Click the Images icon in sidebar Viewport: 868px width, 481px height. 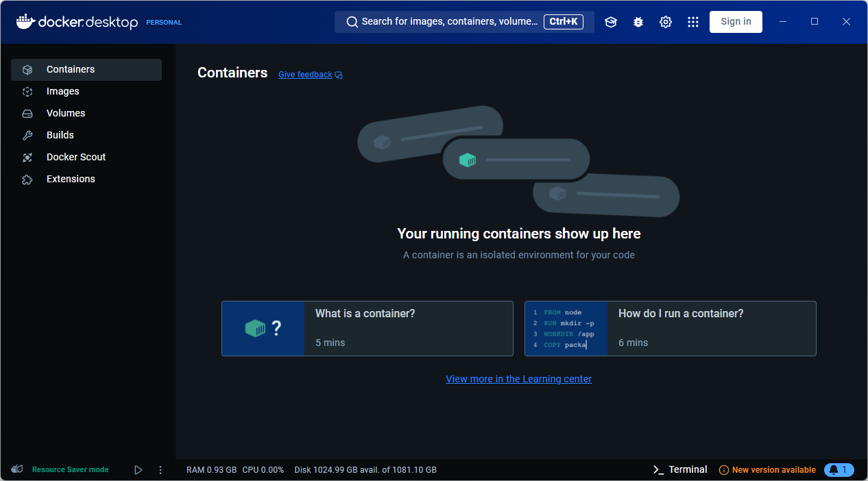point(27,92)
